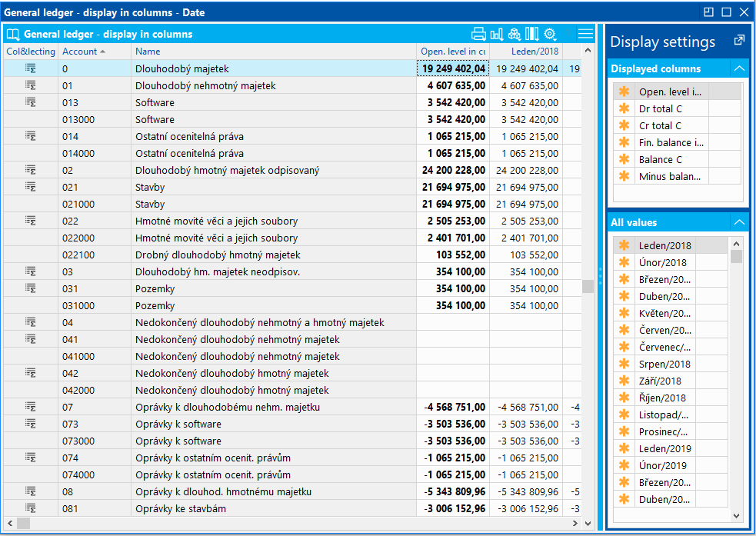This screenshot has height=536, width=756.
Task: Select Balance C displayed column
Action: pyautogui.click(x=677, y=159)
